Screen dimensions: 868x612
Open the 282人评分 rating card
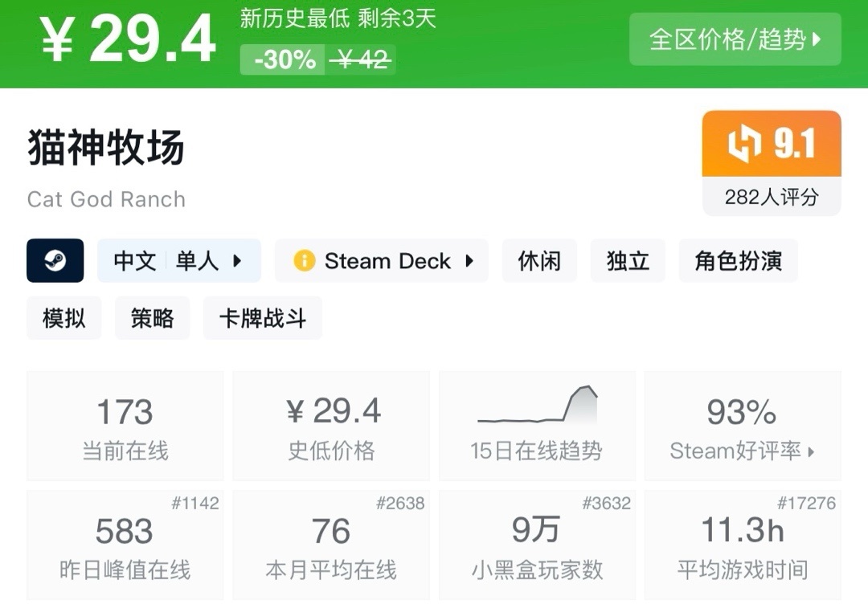click(x=771, y=197)
